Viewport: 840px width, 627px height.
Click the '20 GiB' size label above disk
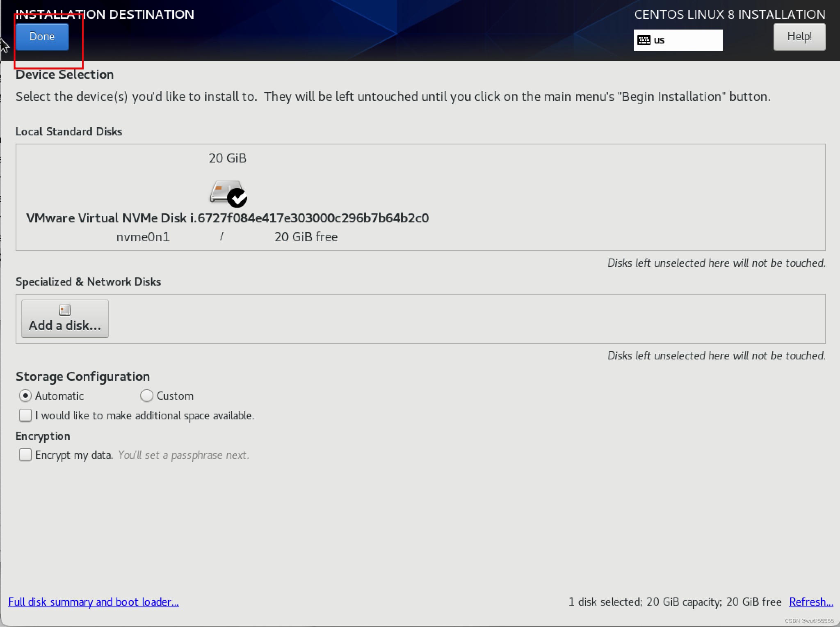(x=228, y=158)
